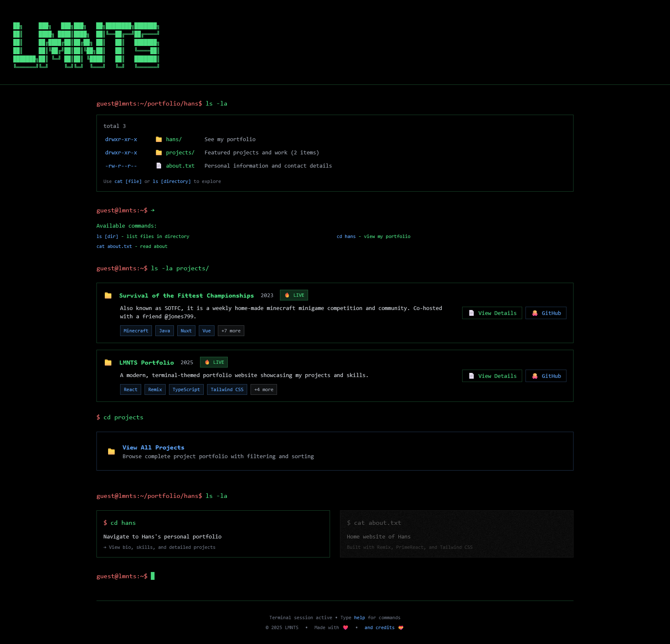Open the hans/ directory entry
Image resolution: width=670 pixels, height=644 pixels.
174,139
